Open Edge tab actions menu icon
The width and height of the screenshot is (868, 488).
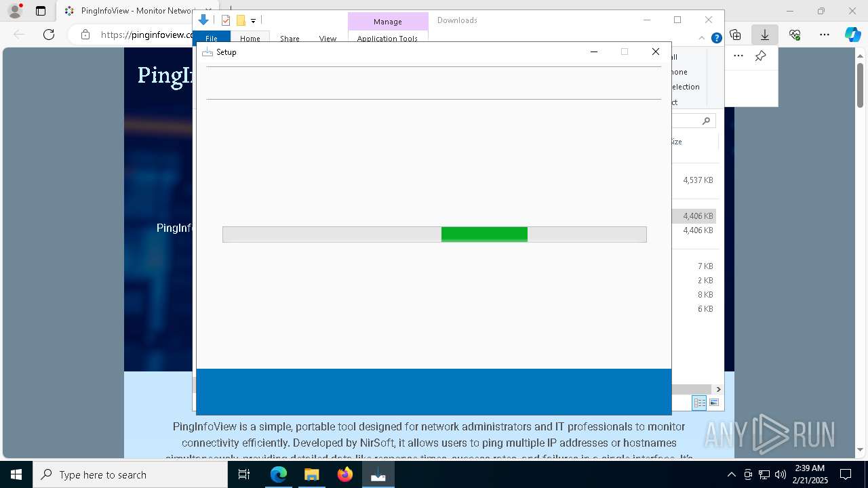41,11
